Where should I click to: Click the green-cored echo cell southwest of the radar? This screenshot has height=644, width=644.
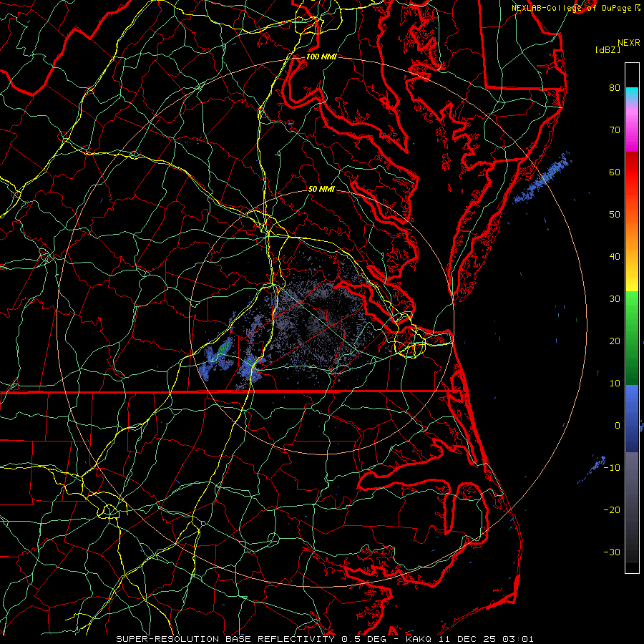(223, 348)
